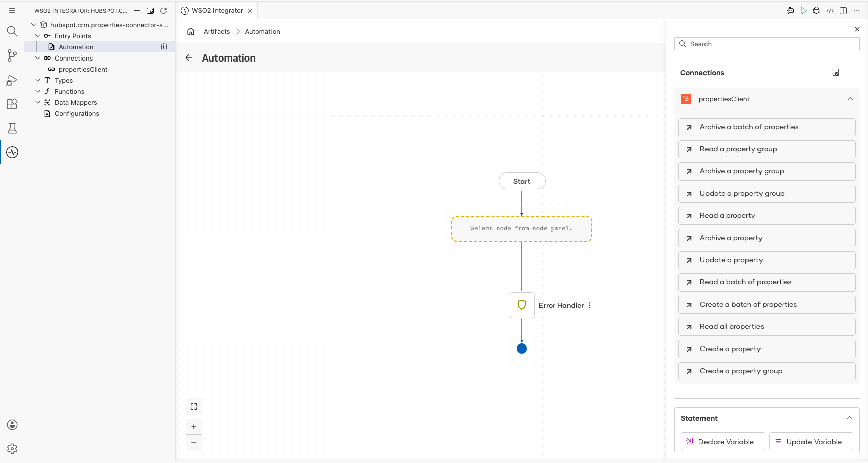
Task: Open the Testing flask icon in the activity bar
Action: [12, 128]
